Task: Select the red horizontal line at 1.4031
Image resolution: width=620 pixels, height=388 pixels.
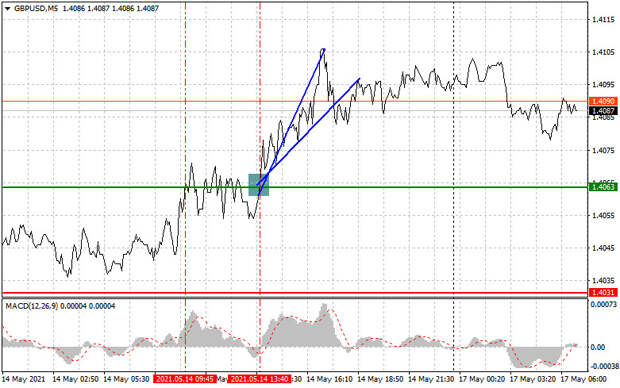Action: click(x=295, y=293)
